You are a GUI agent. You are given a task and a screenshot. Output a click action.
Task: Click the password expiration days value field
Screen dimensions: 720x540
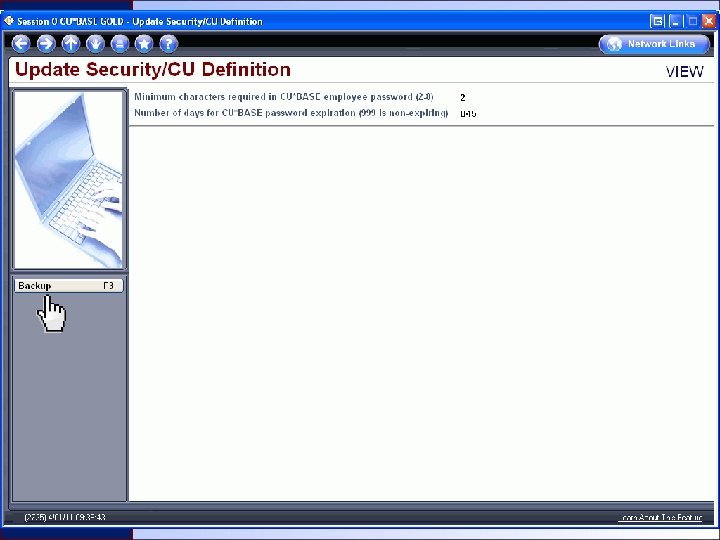[468, 113]
